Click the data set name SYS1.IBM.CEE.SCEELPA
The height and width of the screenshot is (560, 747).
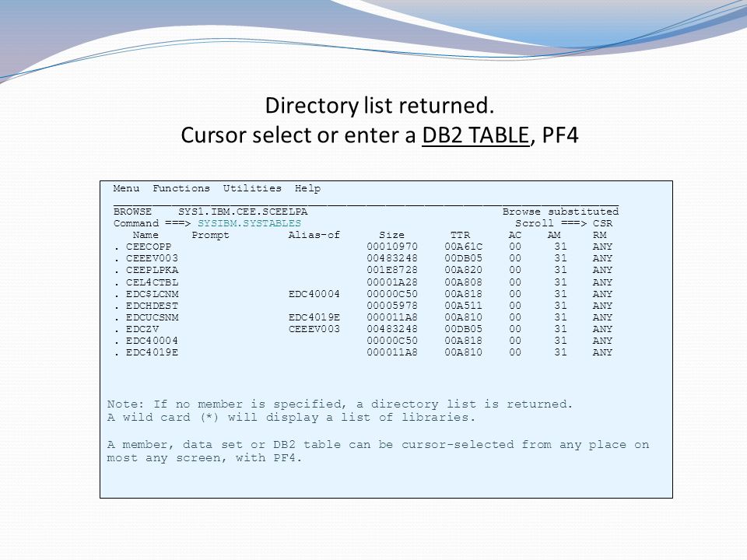click(243, 212)
